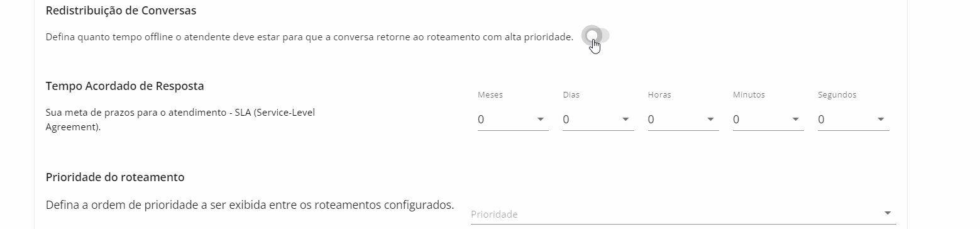
Task: Open the Horas dropdown arrow
Action: 710,120
